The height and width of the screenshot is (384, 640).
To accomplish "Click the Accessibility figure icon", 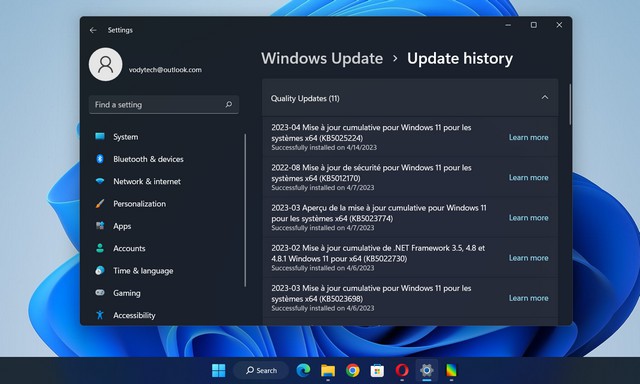I will tap(100, 315).
